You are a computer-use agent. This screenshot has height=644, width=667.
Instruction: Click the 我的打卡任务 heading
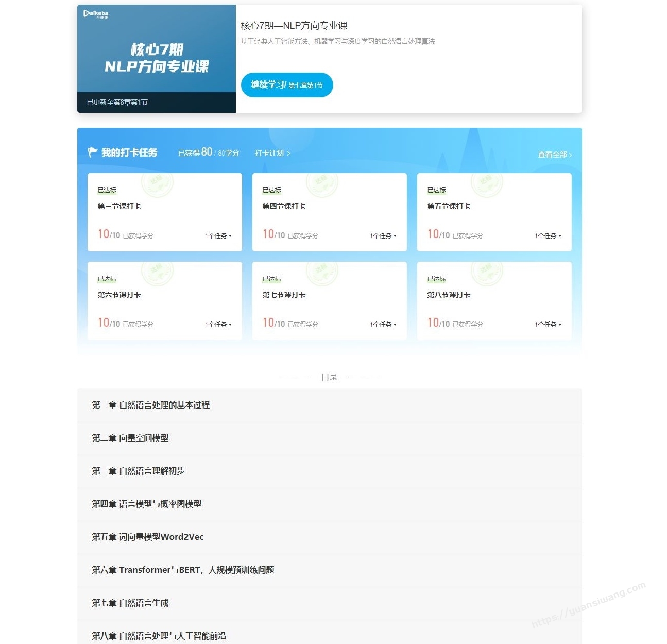click(x=129, y=152)
